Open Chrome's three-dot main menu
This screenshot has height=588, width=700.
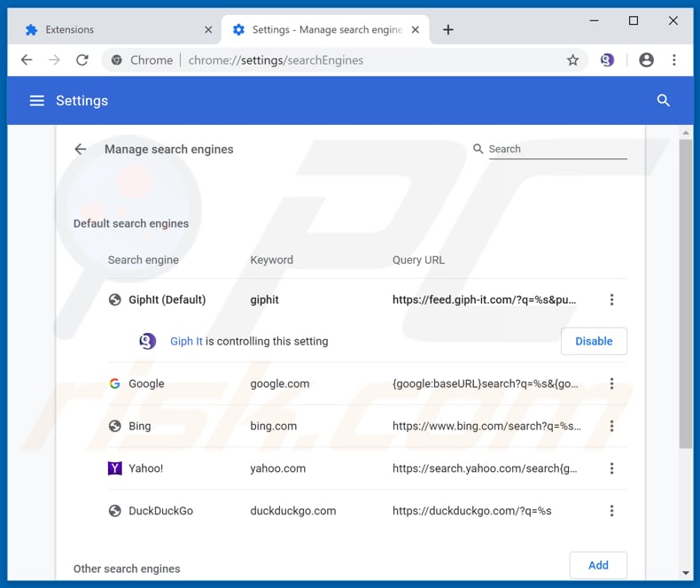674,60
